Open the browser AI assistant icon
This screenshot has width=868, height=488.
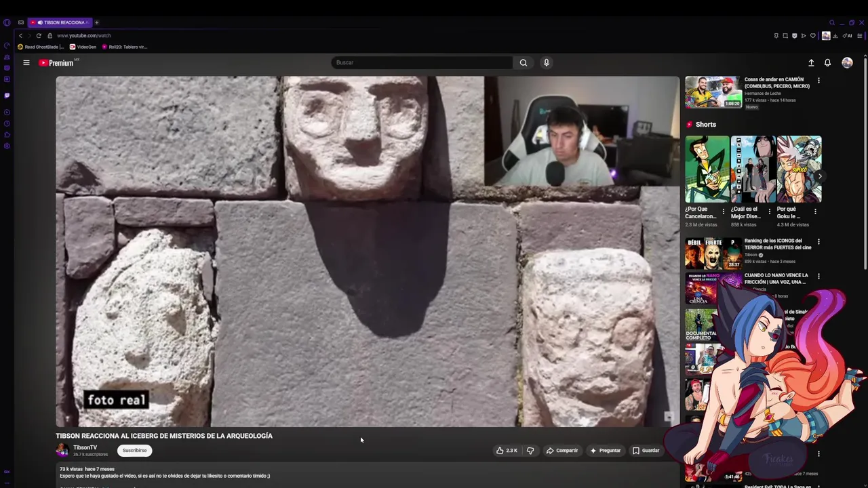coord(847,35)
